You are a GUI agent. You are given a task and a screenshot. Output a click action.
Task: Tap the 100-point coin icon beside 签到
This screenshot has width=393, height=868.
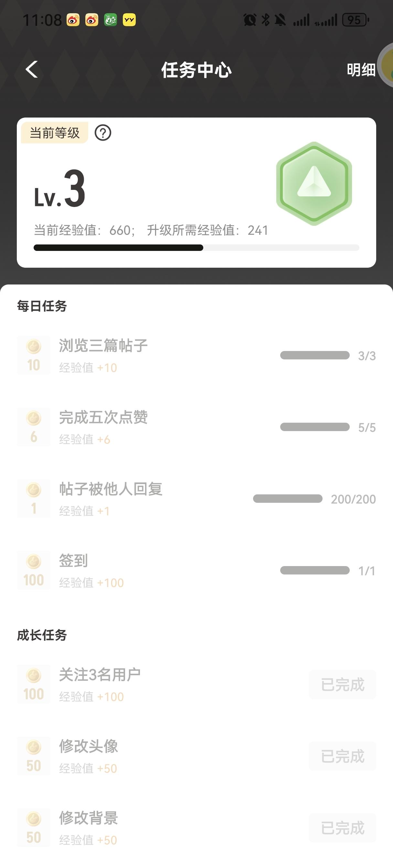(x=33, y=570)
